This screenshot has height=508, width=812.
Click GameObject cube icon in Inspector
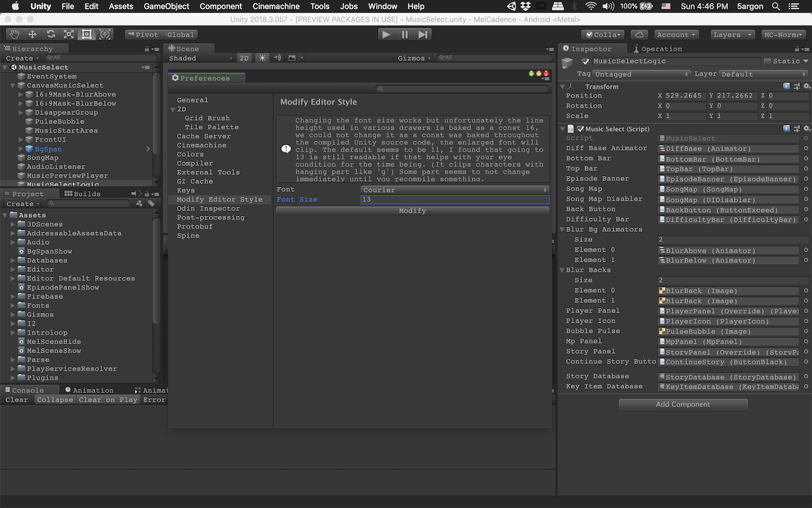[568, 63]
